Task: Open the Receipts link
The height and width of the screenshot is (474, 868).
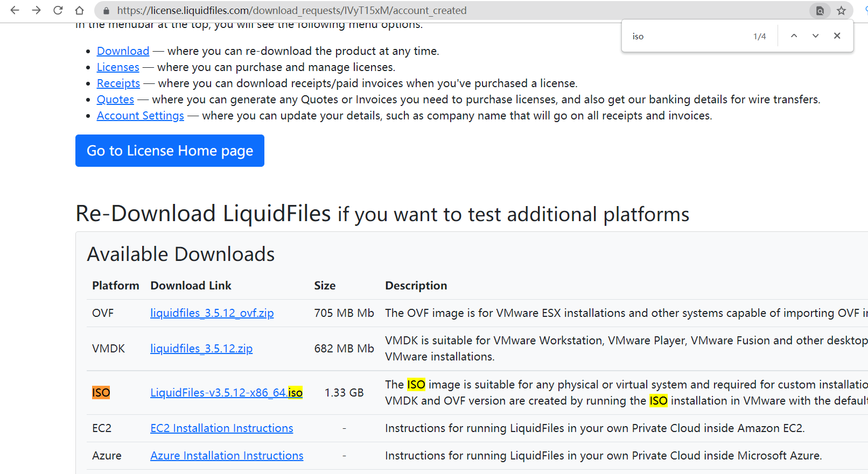Action: (118, 83)
